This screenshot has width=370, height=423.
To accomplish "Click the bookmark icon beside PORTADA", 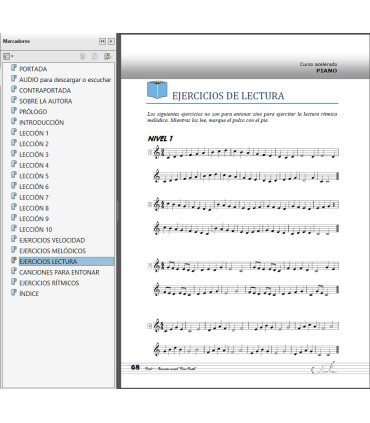I will (x=14, y=68).
